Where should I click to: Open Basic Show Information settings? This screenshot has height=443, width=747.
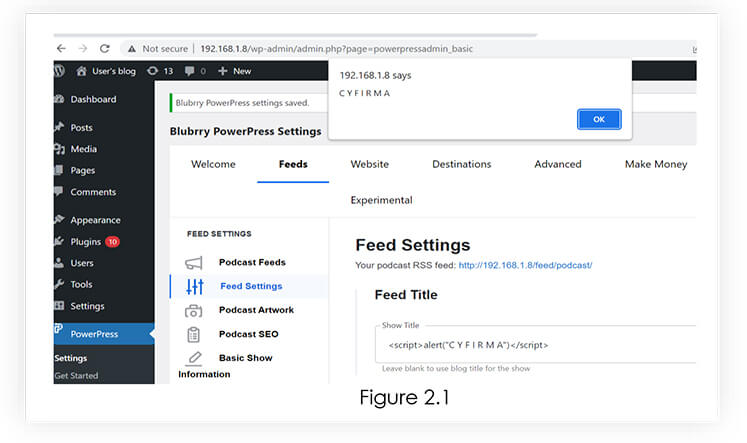coord(225,366)
